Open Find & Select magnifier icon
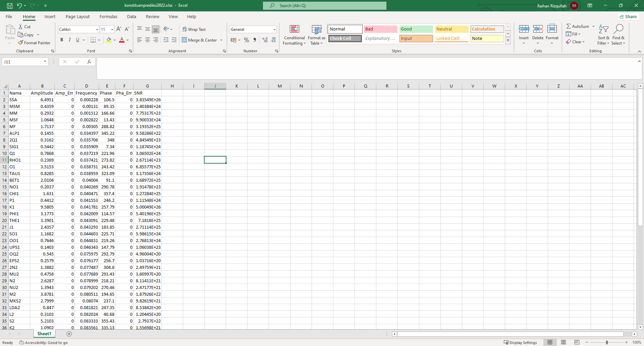 click(618, 29)
